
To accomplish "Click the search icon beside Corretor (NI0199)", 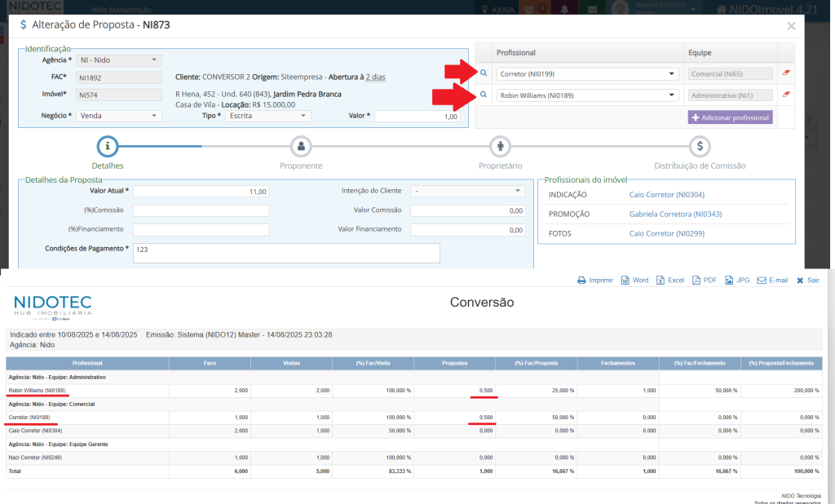I will [483, 73].
